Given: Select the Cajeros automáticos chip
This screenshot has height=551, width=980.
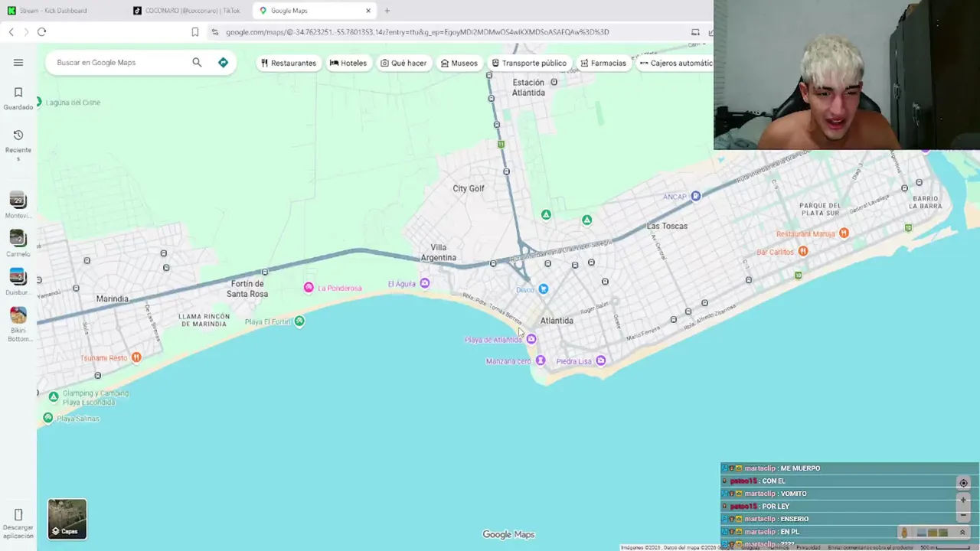Looking at the screenshot, I should tap(675, 63).
